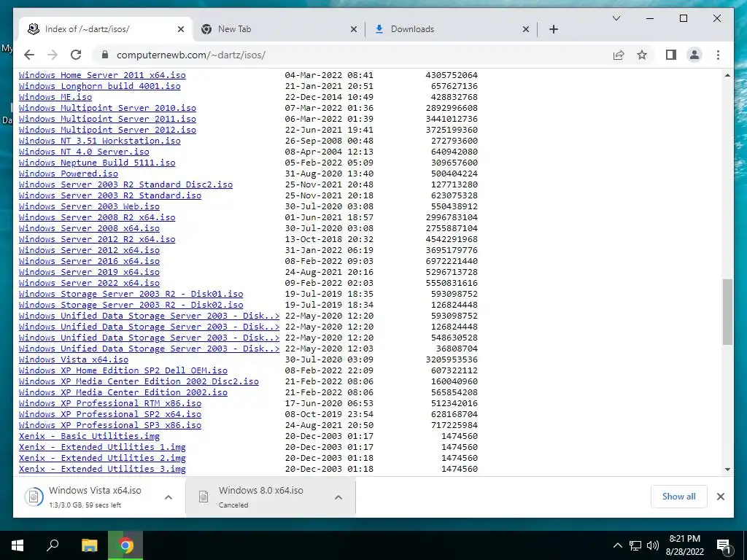Download Windows NT 4.0 Server.iso
The image size is (747, 560).
click(84, 152)
